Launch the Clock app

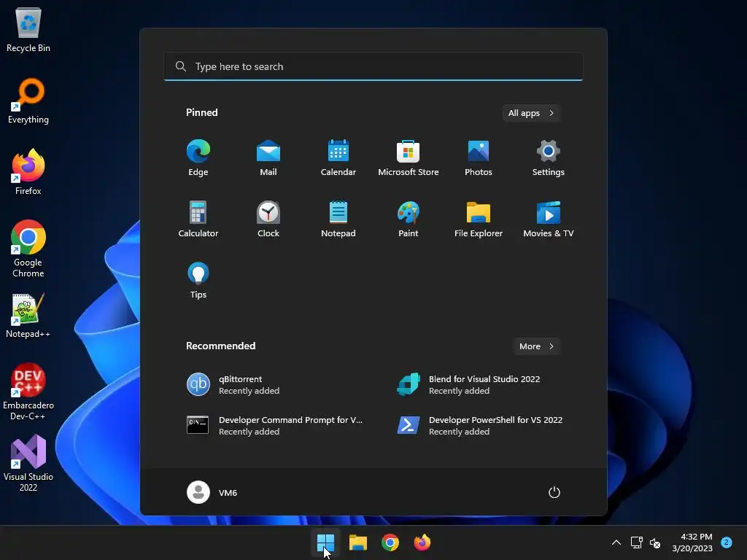(268, 219)
